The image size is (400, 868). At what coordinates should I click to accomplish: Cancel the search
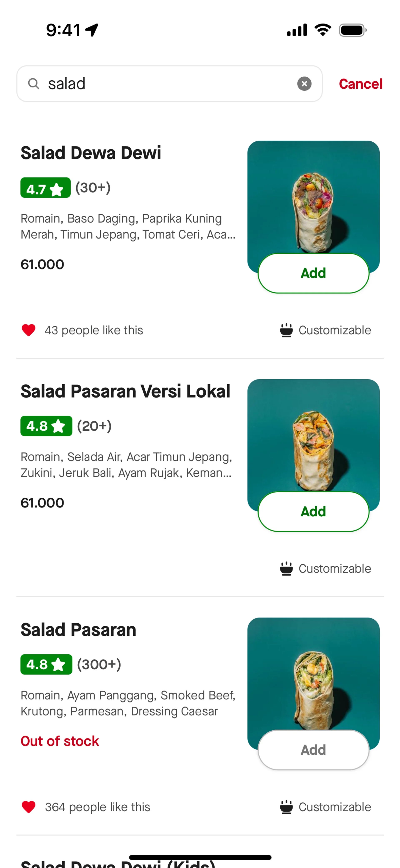coord(361,84)
